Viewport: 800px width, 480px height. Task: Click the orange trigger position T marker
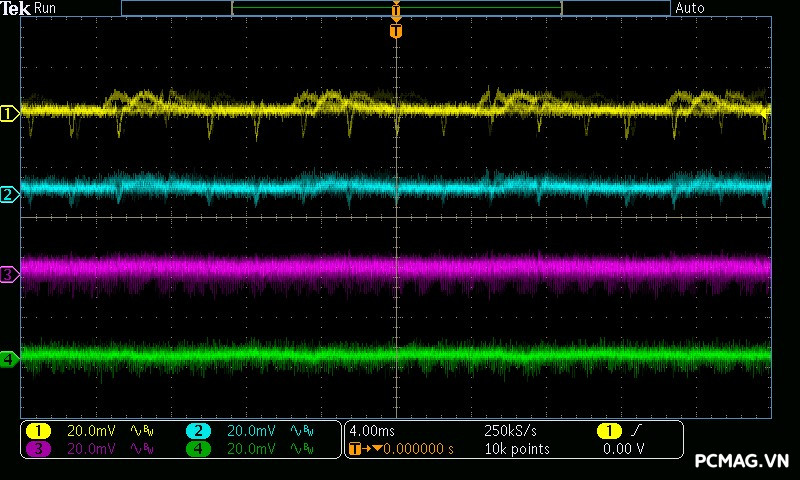396,31
